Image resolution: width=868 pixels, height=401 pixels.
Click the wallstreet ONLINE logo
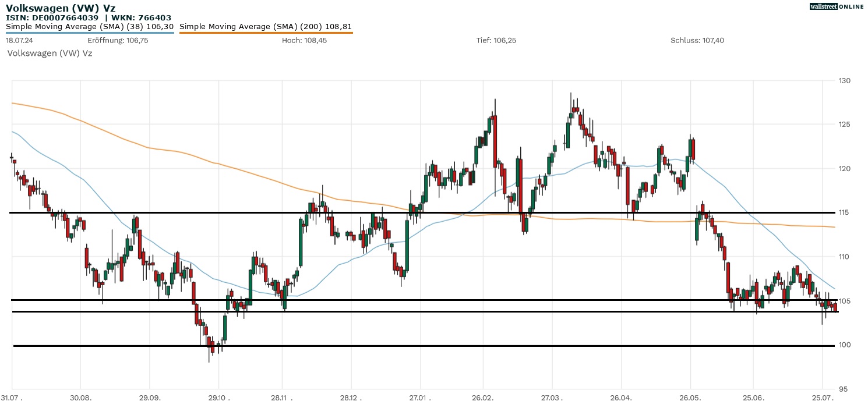click(837, 6)
